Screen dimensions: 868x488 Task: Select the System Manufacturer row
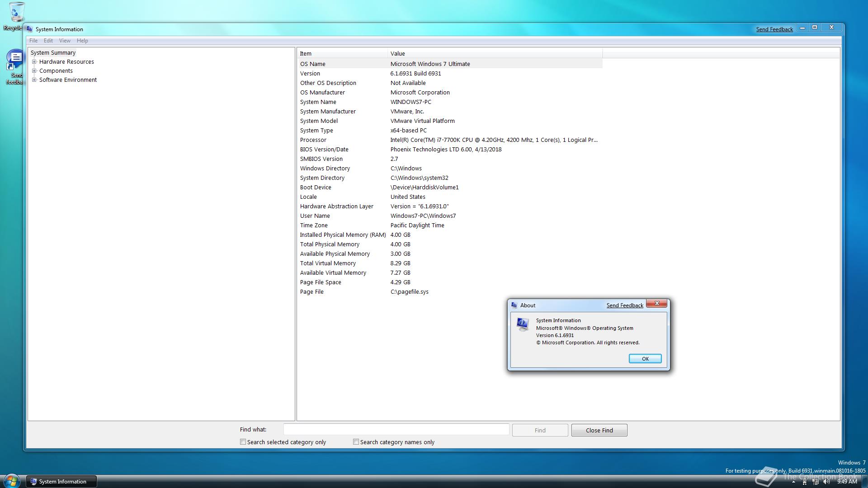pos(450,112)
